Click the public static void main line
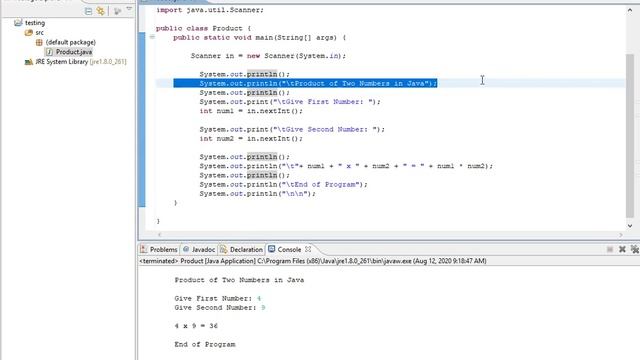The width and height of the screenshot is (640, 360). click(x=260, y=38)
